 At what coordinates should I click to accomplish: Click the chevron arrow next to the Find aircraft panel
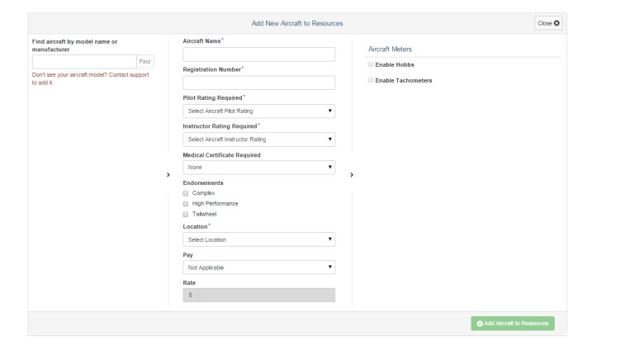click(168, 175)
